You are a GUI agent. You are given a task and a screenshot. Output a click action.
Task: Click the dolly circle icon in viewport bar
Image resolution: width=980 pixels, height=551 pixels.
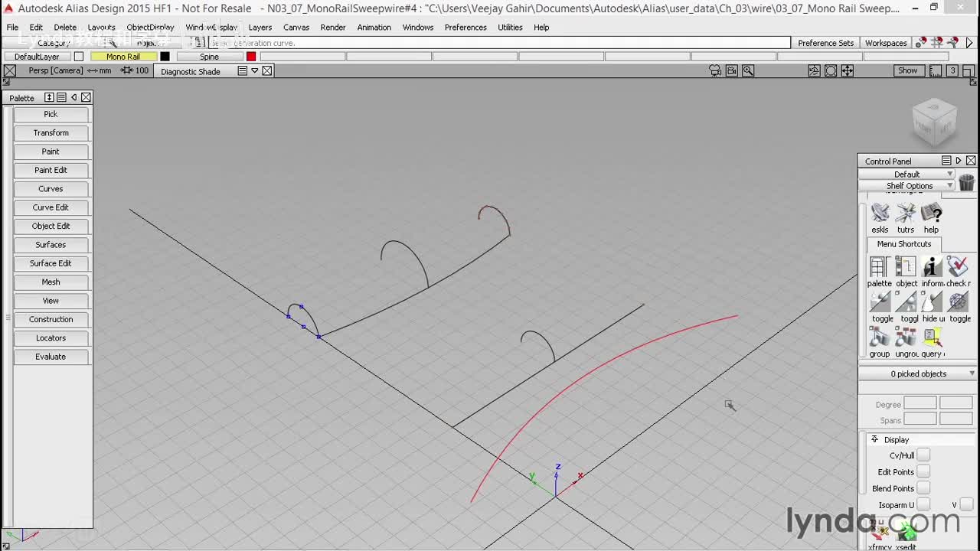pos(831,70)
